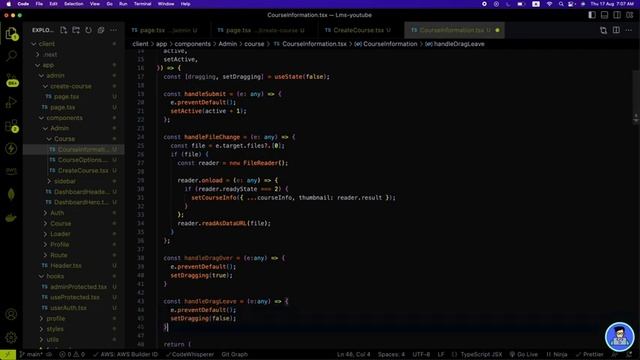
Task: Open the Terminal menu
Action: click(x=142, y=4)
